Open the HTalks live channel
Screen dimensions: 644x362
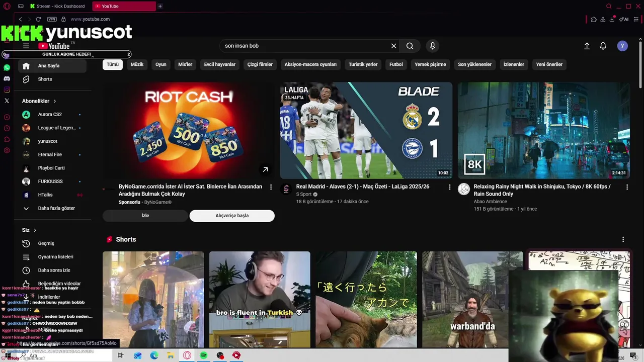pos(52,195)
